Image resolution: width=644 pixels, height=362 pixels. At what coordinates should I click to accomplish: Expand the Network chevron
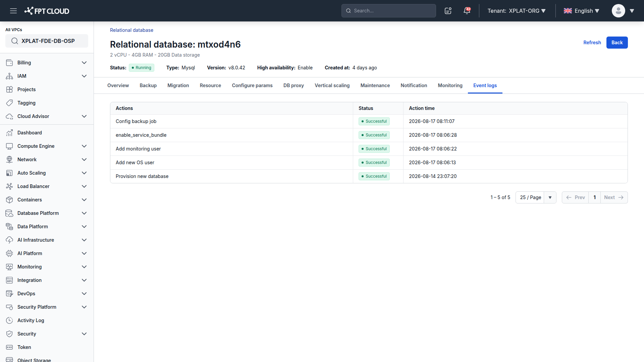click(84, 160)
